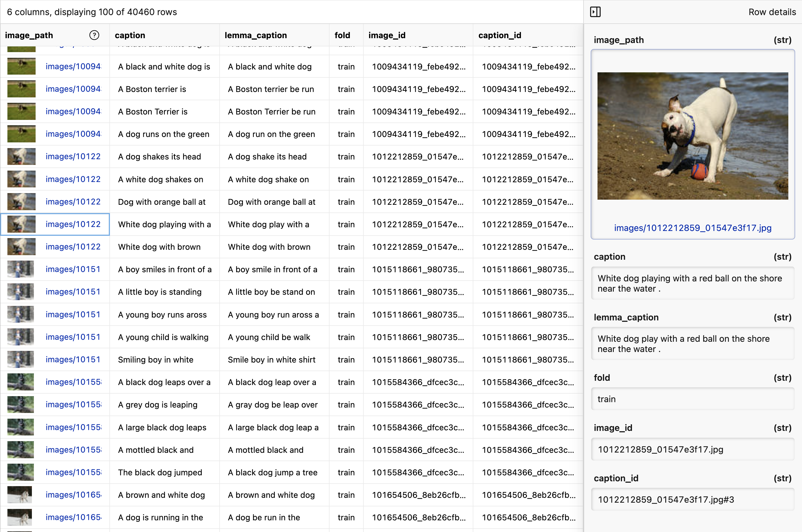This screenshot has width=802, height=532.
Task: Collapse the Row details side panel icon
Action: click(x=595, y=12)
